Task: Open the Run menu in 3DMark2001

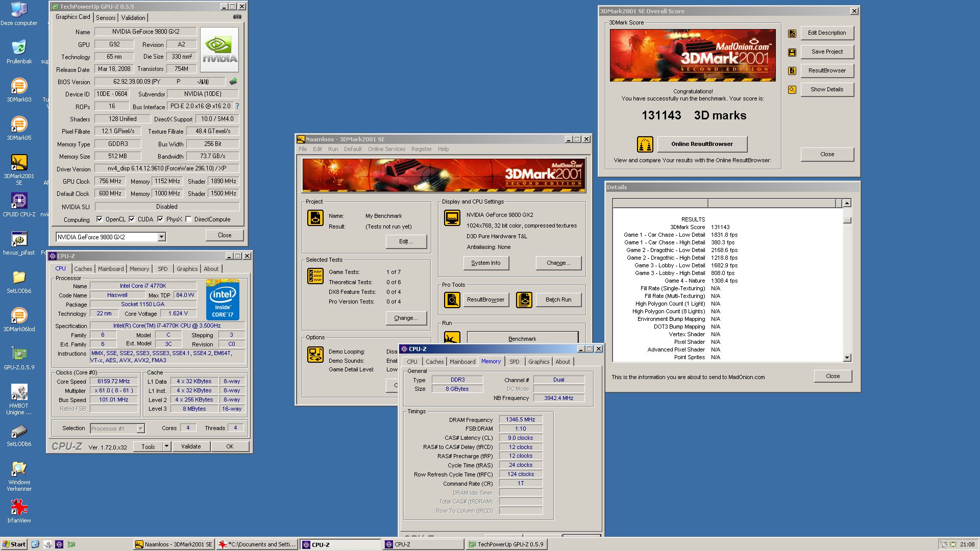Action: click(333, 149)
